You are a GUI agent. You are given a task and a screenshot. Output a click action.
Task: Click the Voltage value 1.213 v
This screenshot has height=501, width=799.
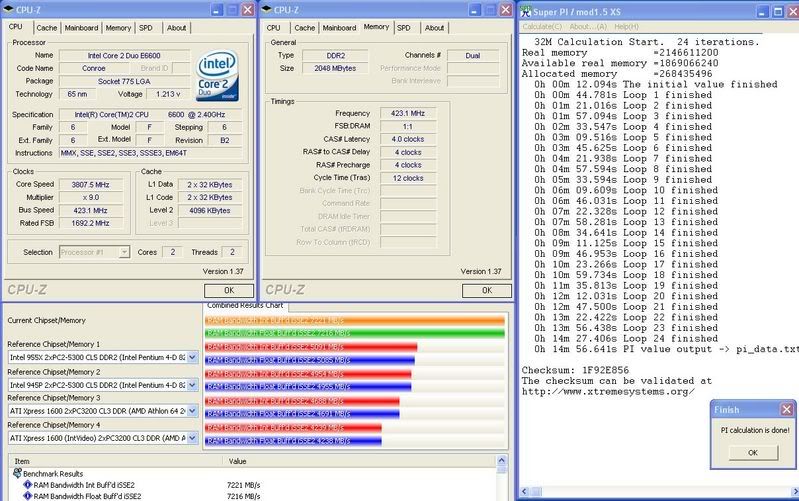[168, 94]
